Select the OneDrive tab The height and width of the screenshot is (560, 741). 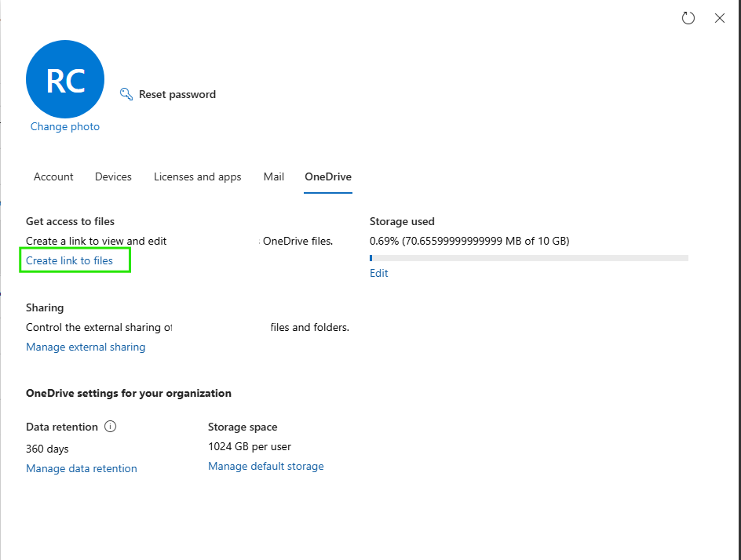(x=328, y=176)
